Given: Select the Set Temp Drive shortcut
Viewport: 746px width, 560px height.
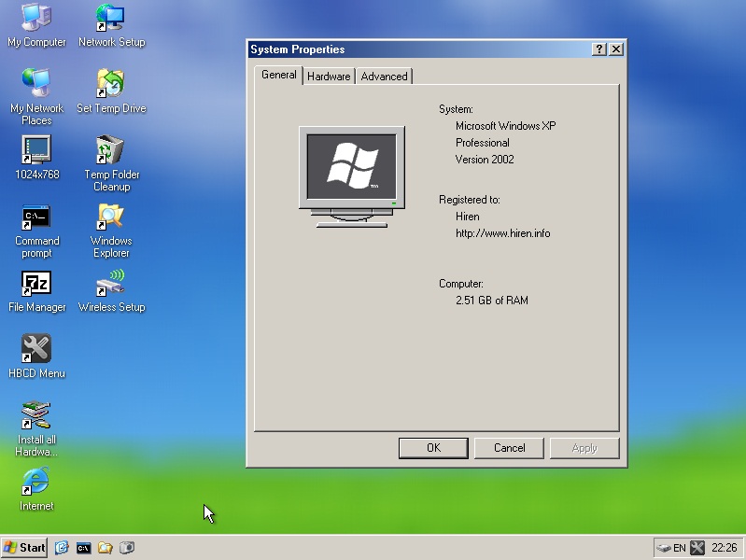Looking at the screenshot, I should [x=111, y=91].
